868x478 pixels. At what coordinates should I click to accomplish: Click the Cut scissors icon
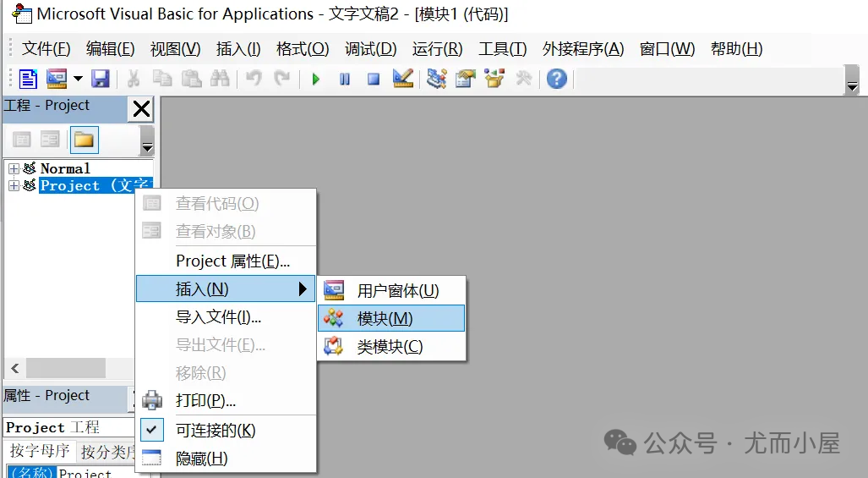133,80
